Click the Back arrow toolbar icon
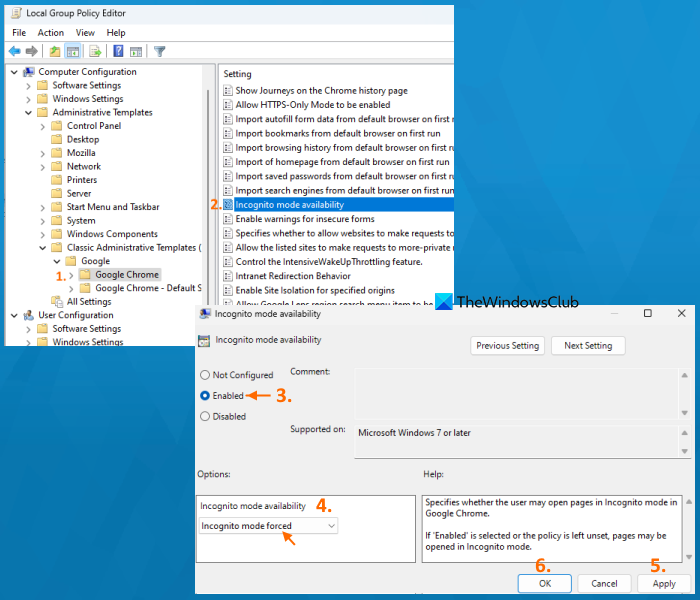The image size is (700, 600). [15, 51]
